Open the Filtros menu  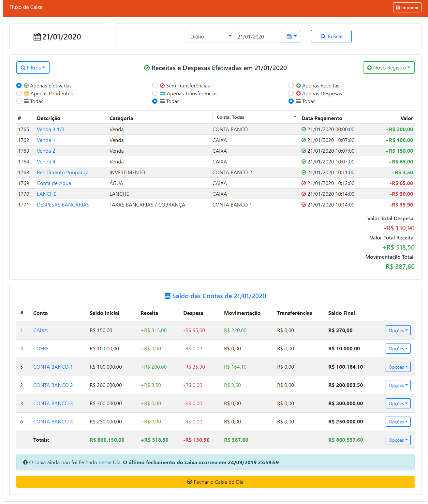[x=33, y=68]
